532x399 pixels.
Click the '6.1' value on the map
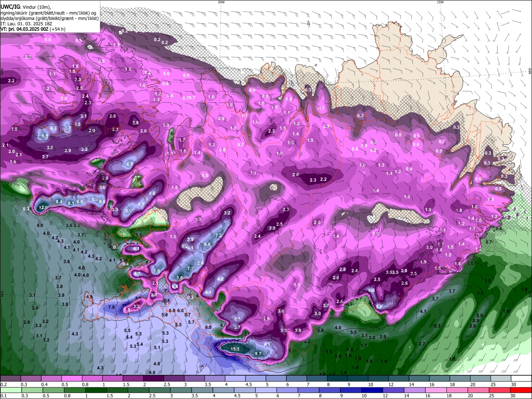129,165
